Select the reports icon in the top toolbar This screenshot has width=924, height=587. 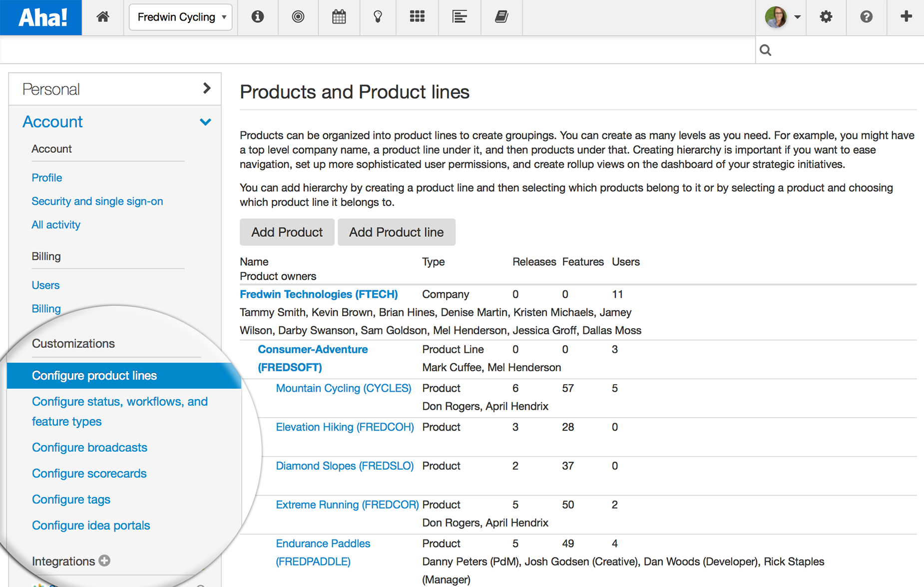pos(459,16)
